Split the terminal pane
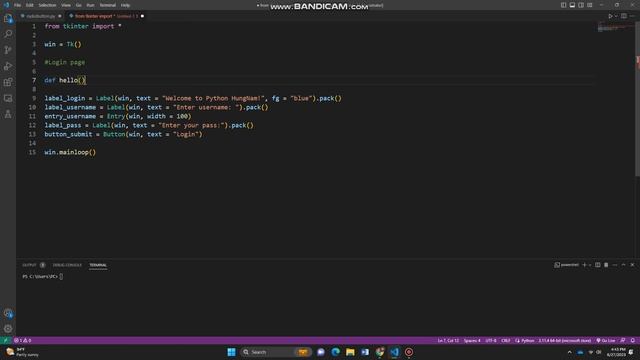 point(598,265)
